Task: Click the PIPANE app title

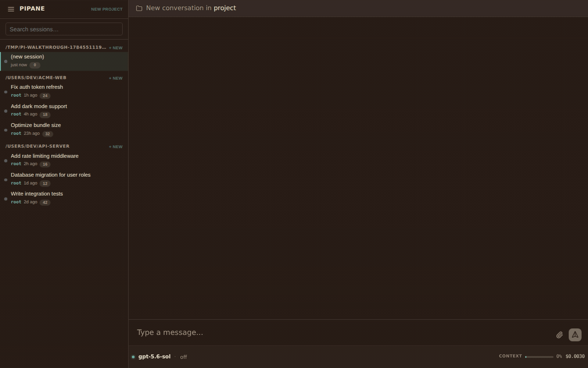Action: click(x=32, y=8)
